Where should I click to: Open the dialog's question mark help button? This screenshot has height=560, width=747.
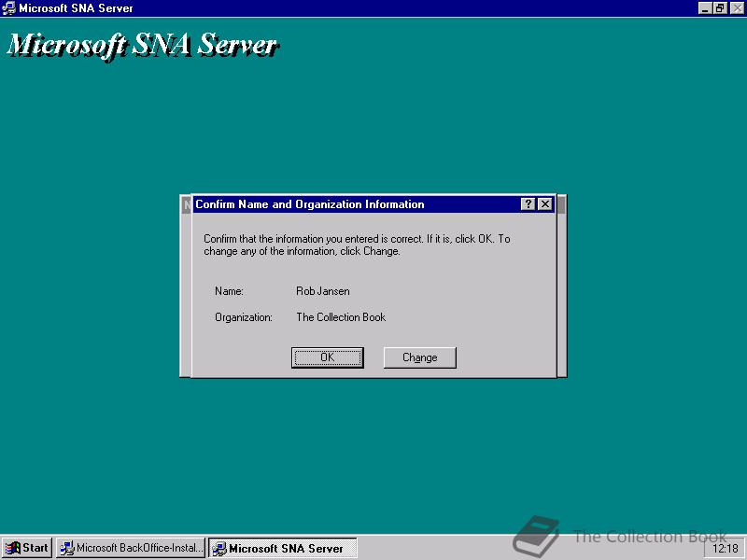point(528,204)
